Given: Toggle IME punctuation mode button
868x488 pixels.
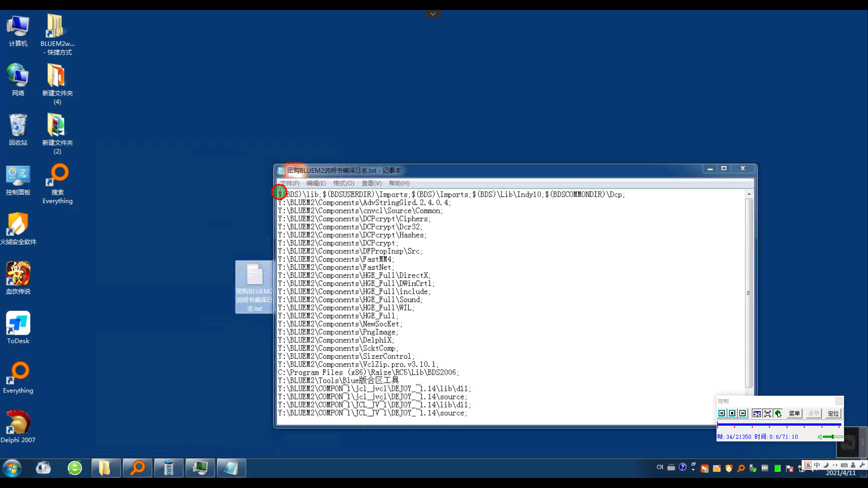Looking at the screenshot, I should 835,465.
